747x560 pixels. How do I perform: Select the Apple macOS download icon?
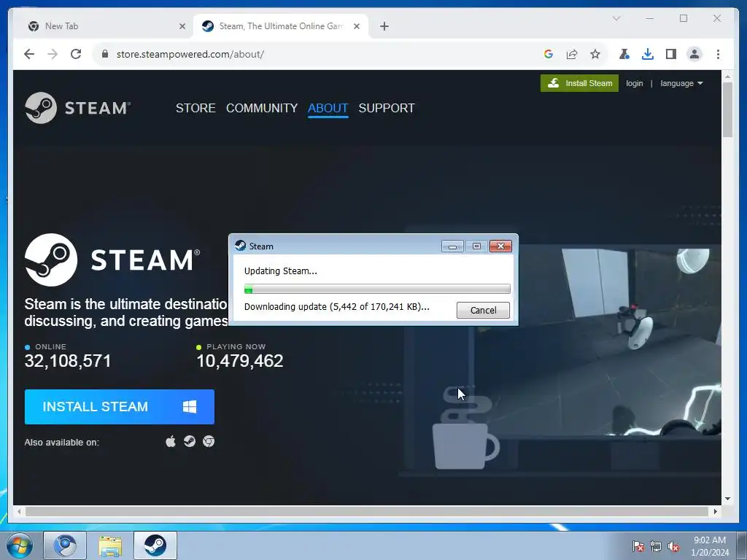[171, 441]
